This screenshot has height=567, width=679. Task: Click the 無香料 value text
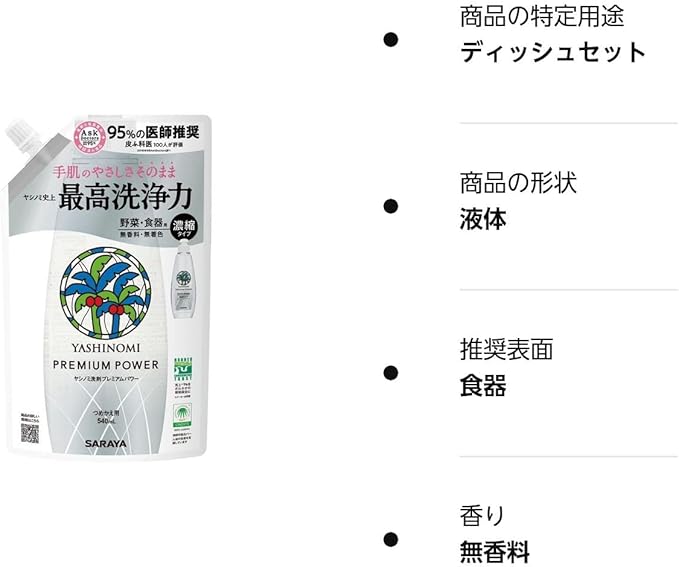pos(495,552)
